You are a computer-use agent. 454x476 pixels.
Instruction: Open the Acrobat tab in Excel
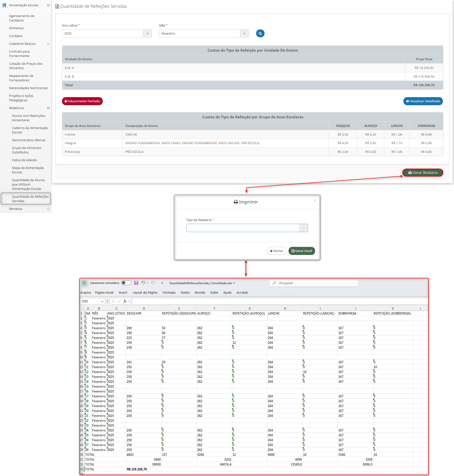pyautogui.click(x=242, y=292)
